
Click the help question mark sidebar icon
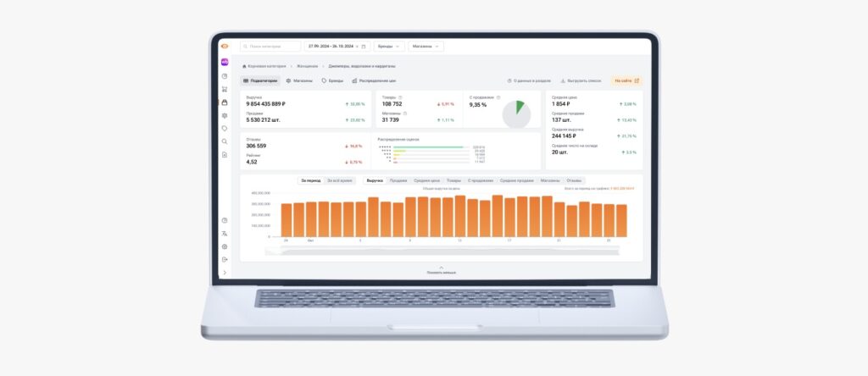pos(225,220)
